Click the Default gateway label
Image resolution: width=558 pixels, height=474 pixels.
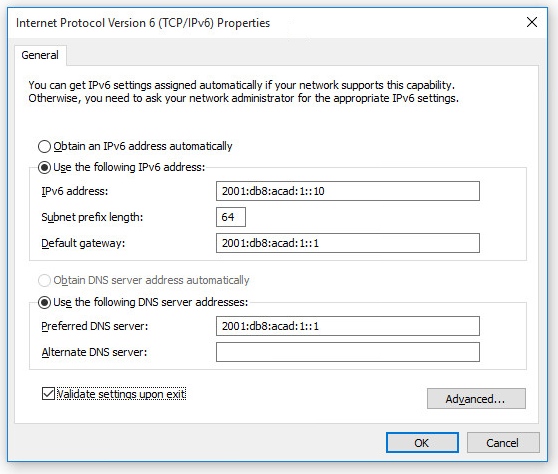(x=83, y=243)
